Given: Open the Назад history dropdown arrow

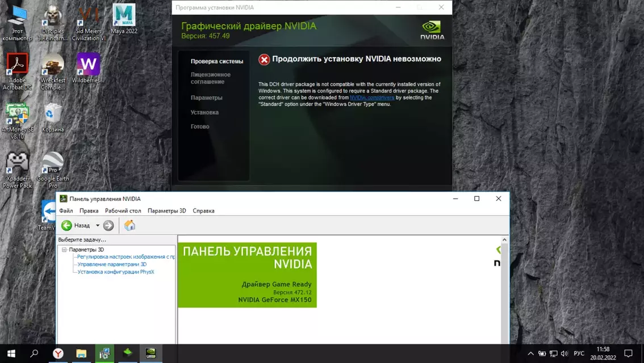Looking at the screenshot, I should (97, 225).
